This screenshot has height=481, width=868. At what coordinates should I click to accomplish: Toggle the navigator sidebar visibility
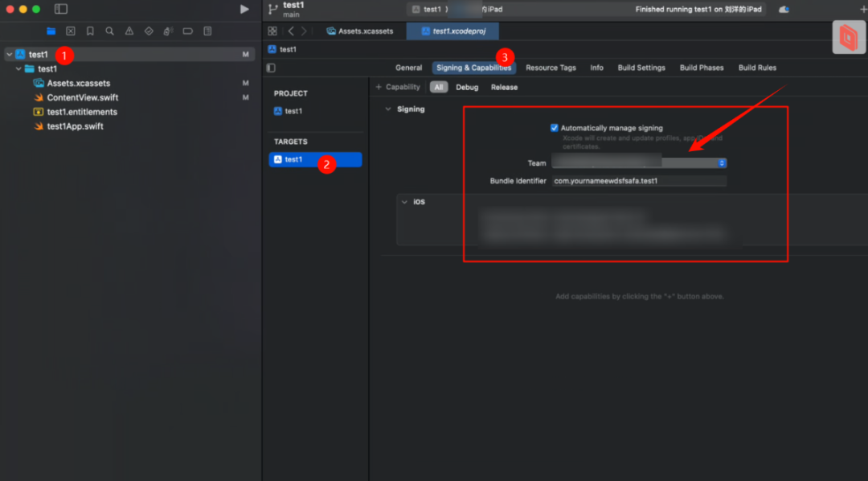point(61,9)
